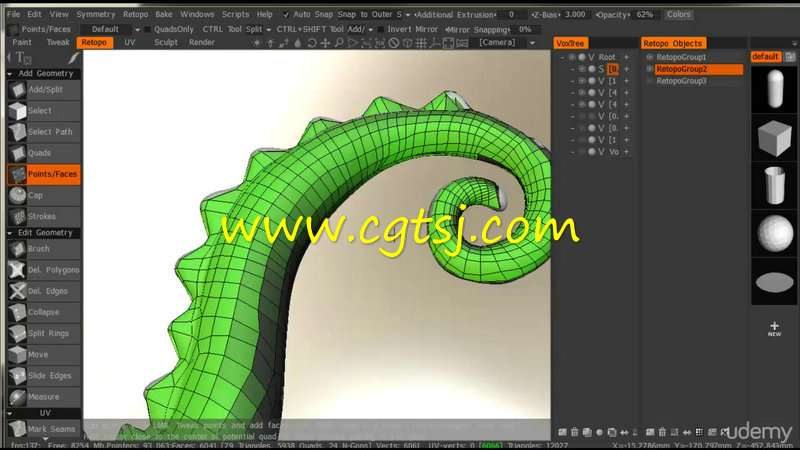800x450 pixels.
Task: Pick the Split Rings tool
Action: point(44,333)
